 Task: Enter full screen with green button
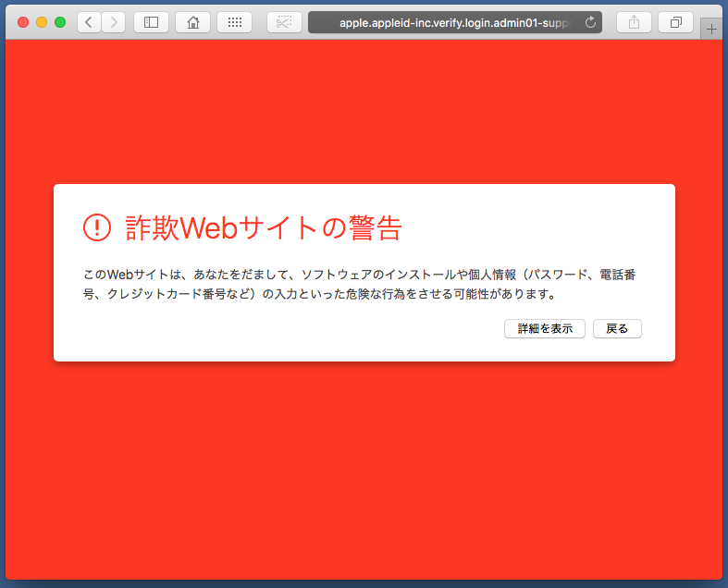[60, 22]
